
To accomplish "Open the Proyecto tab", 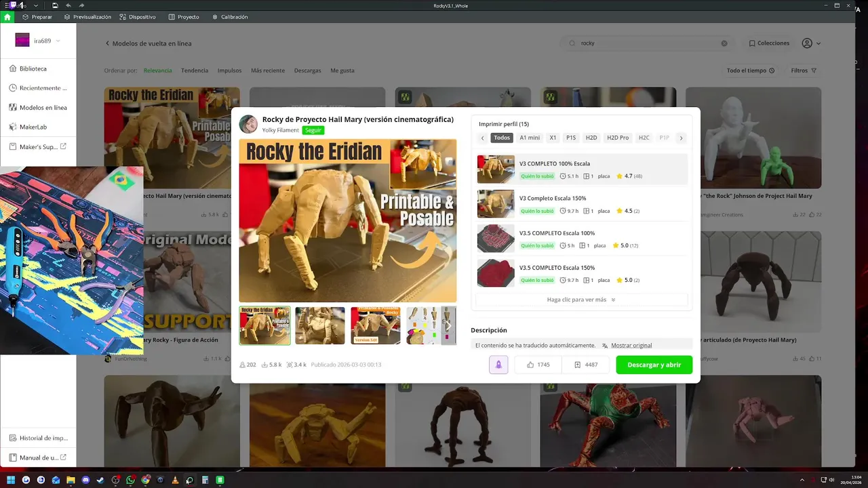I will pos(184,17).
